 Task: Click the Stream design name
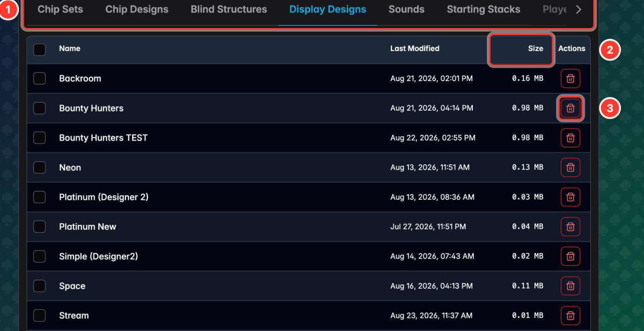(x=74, y=315)
